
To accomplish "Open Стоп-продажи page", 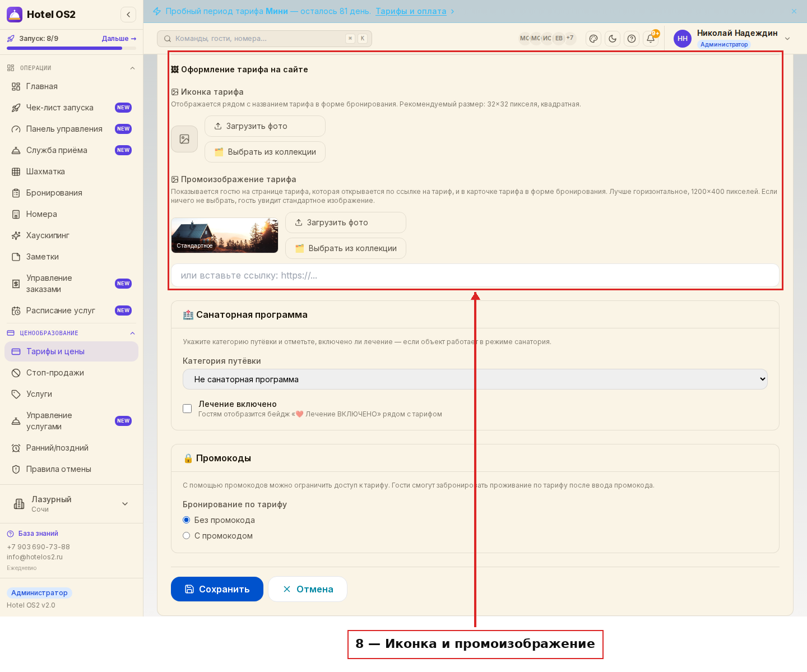I will (71, 373).
